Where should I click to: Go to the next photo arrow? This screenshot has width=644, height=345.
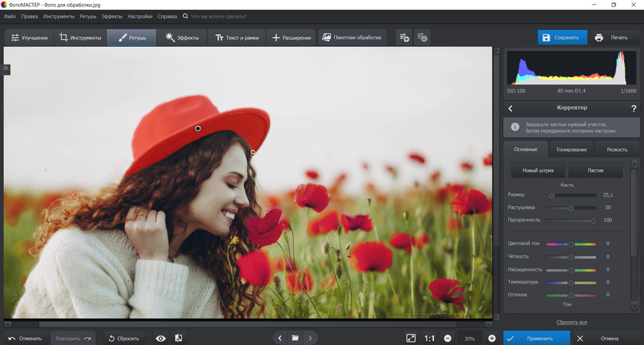(x=310, y=338)
